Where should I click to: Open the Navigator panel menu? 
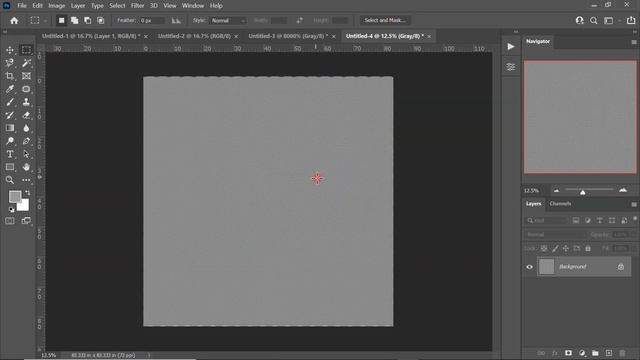[x=634, y=42]
